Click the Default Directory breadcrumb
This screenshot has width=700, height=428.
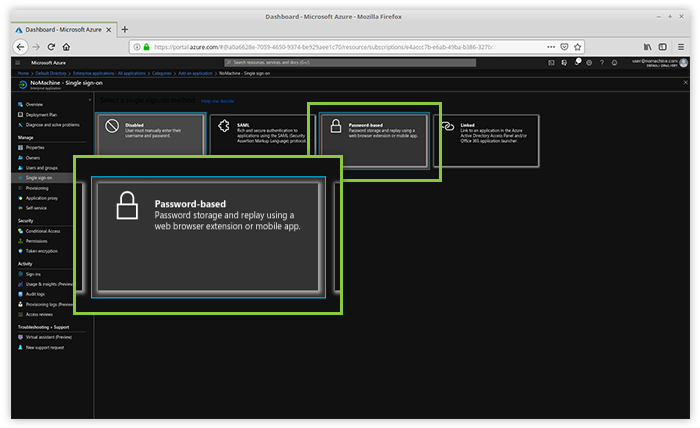[51, 73]
